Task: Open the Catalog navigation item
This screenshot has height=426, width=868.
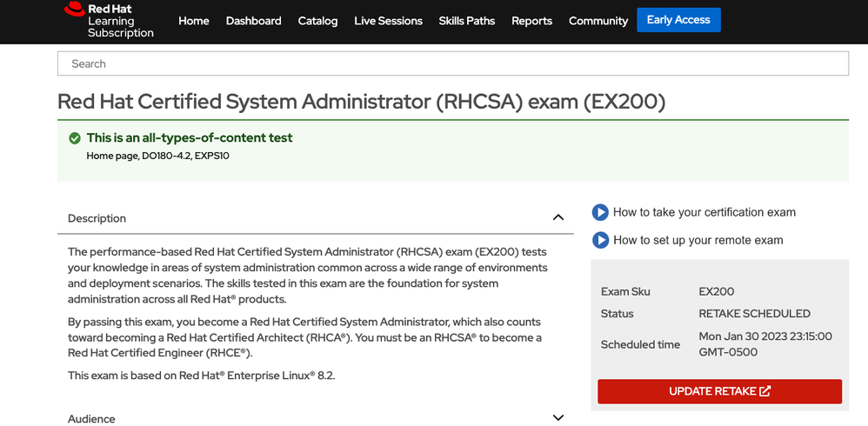Action: pyautogui.click(x=317, y=21)
